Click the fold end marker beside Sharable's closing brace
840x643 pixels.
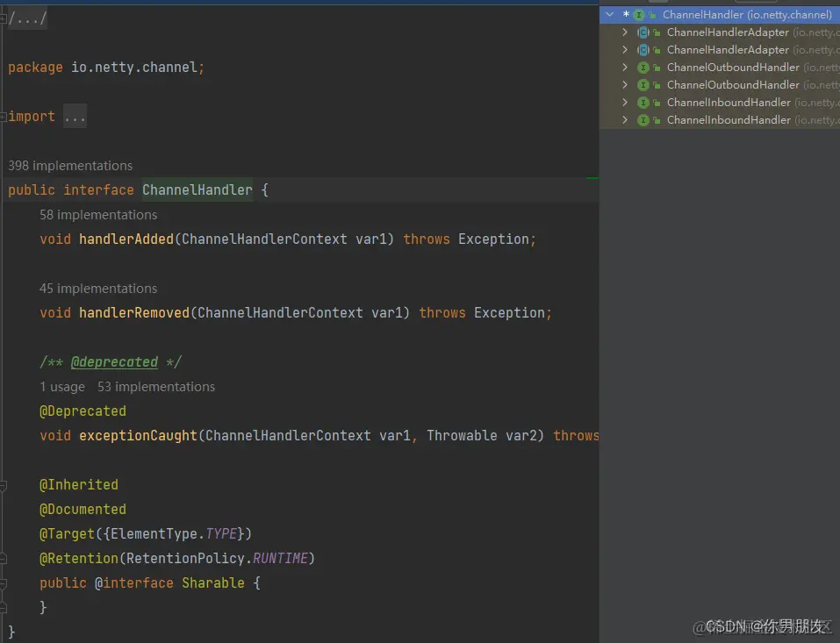3,607
